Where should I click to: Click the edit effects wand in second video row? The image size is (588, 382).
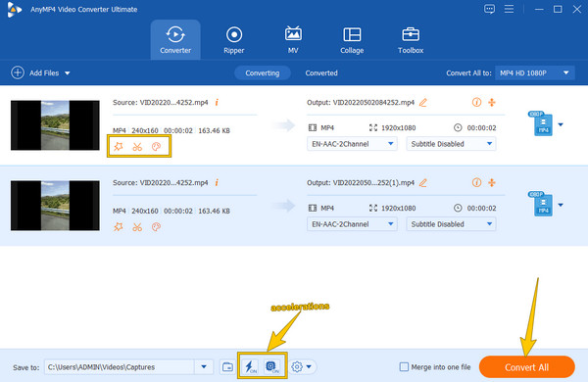pyautogui.click(x=119, y=227)
